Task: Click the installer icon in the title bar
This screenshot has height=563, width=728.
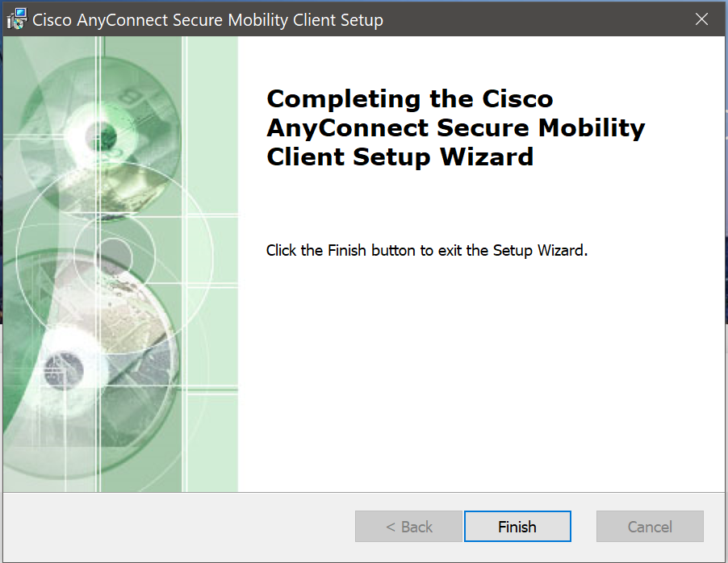Action: [16, 20]
